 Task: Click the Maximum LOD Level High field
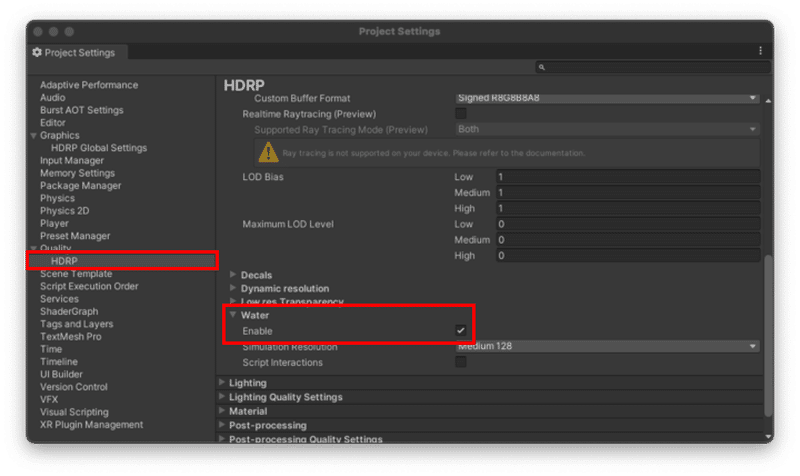pos(628,256)
